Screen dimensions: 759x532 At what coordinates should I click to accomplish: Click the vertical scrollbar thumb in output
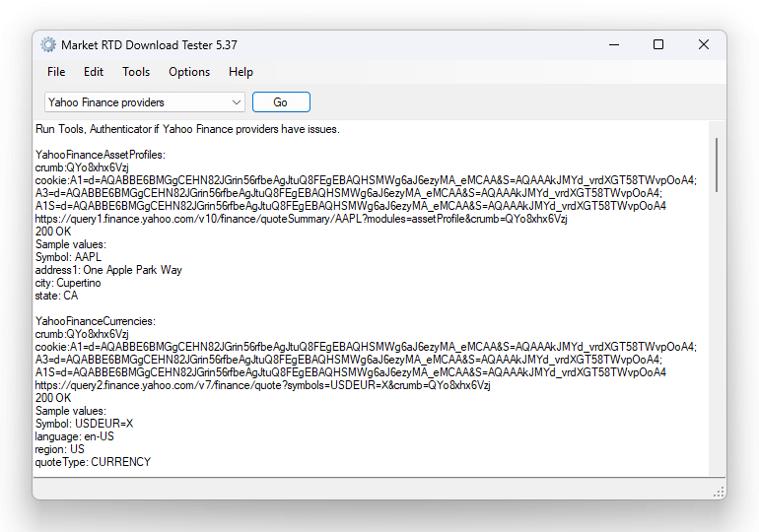(x=717, y=165)
